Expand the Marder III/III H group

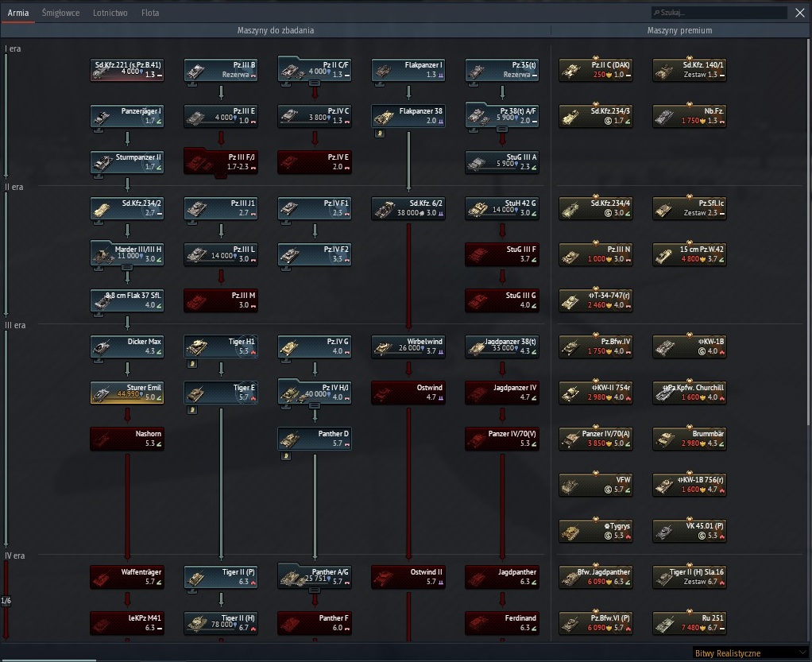(127, 254)
